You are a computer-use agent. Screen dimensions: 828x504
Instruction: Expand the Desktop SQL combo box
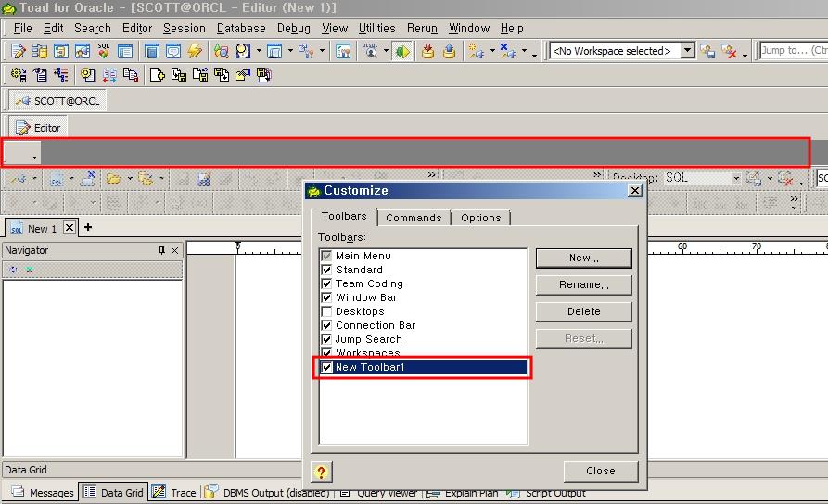click(x=736, y=178)
